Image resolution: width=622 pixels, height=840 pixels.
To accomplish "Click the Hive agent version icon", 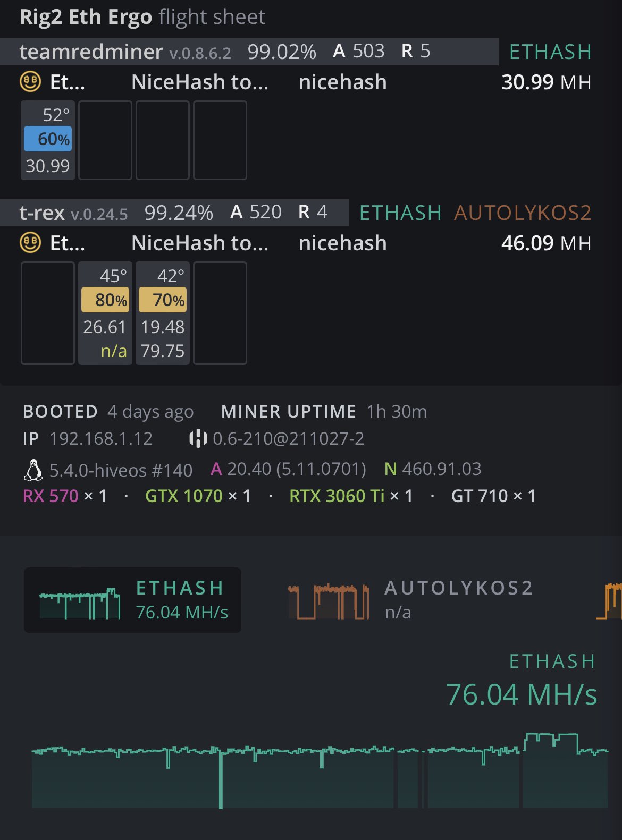I will pos(198,438).
